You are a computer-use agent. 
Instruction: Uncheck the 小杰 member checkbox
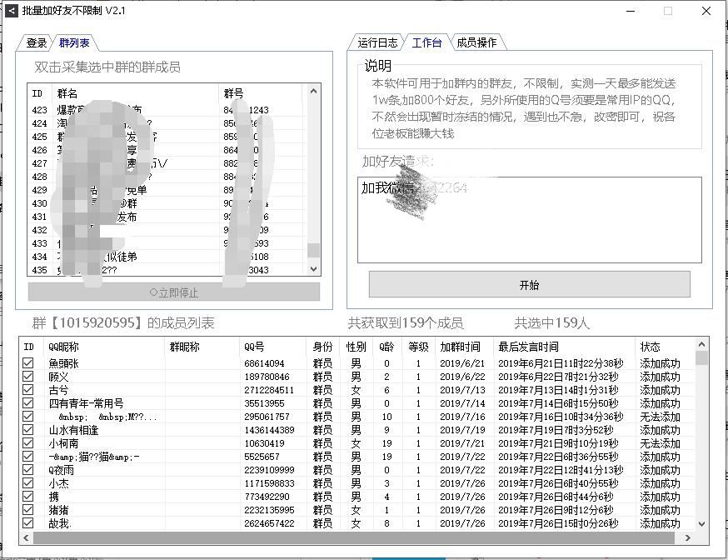tap(29, 482)
